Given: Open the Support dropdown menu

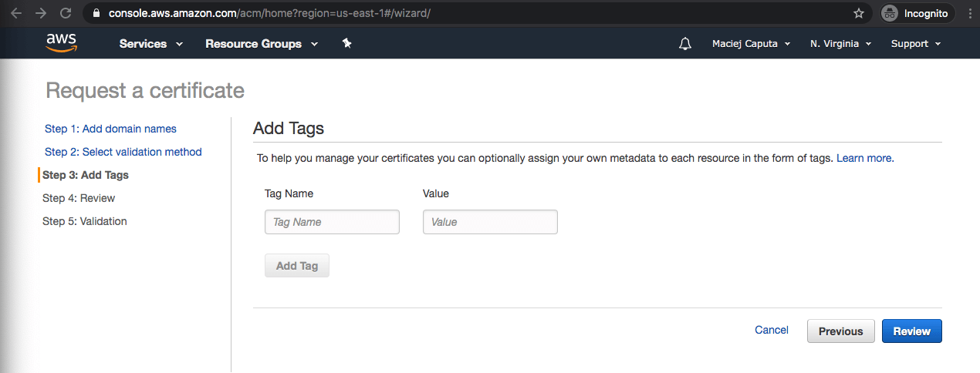Looking at the screenshot, I should pos(915,44).
